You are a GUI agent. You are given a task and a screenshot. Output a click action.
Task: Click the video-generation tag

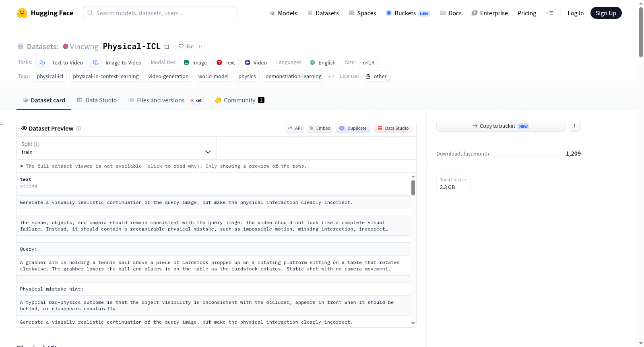(168, 76)
